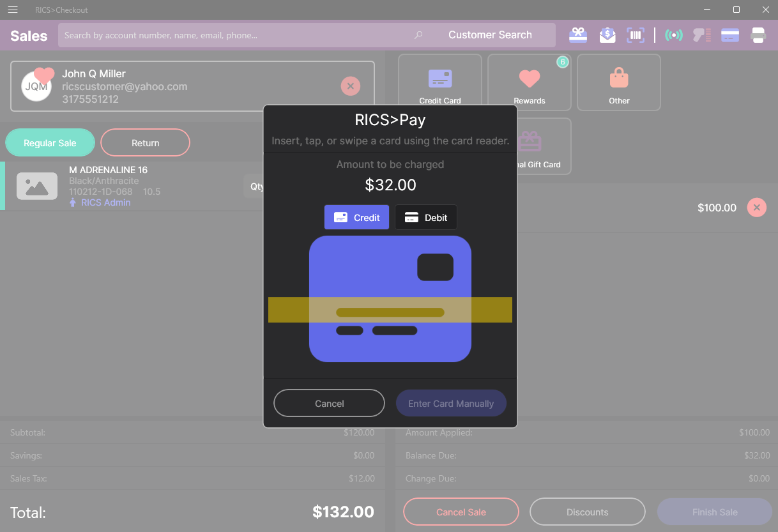Click the ricscustomer@yahoo.com email text
This screenshot has height=532, width=778.
point(125,86)
